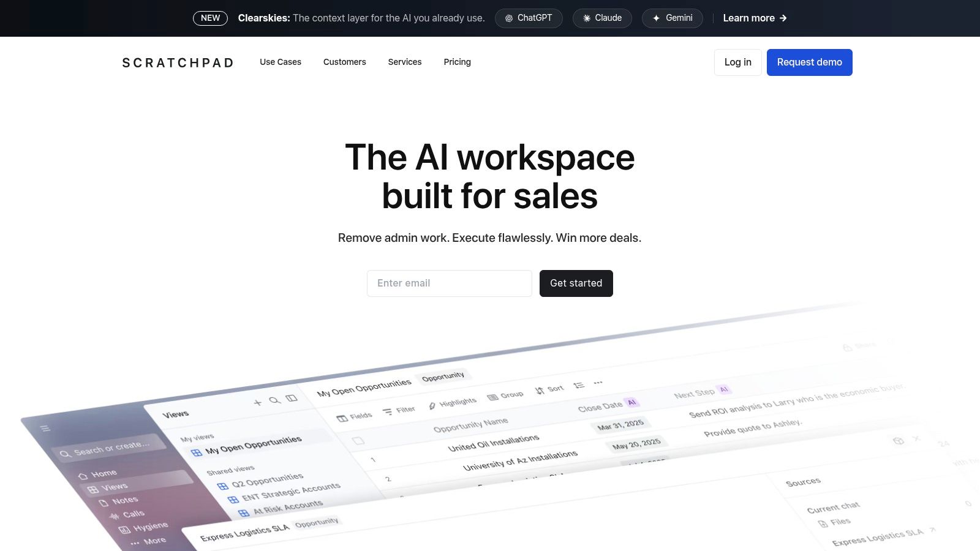Select Hygiene in the preview sidebar
This screenshot has width=980, height=551.
point(144,527)
